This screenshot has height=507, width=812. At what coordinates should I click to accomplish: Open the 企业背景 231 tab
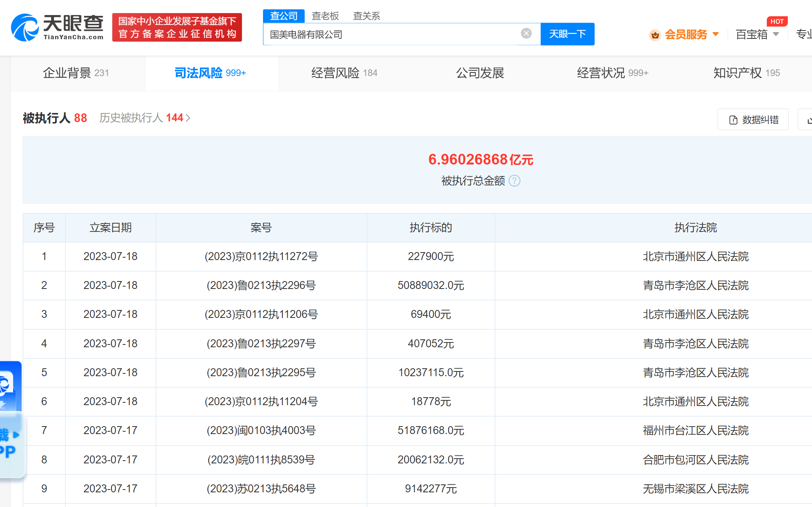[76, 73]
